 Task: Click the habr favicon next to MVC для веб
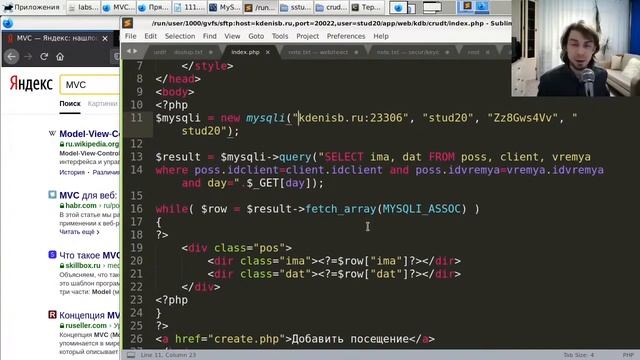coord(52,195)
